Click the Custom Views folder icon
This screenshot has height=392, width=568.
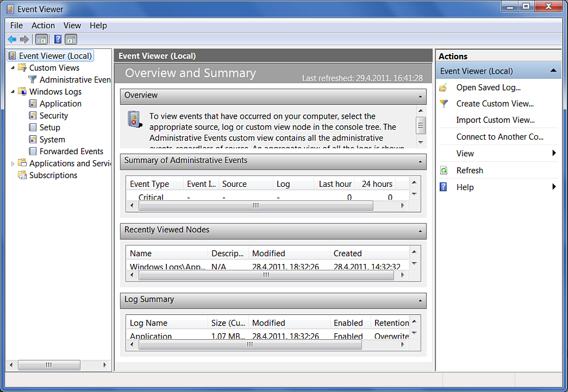pyautogui.click(x=22, y=68)
